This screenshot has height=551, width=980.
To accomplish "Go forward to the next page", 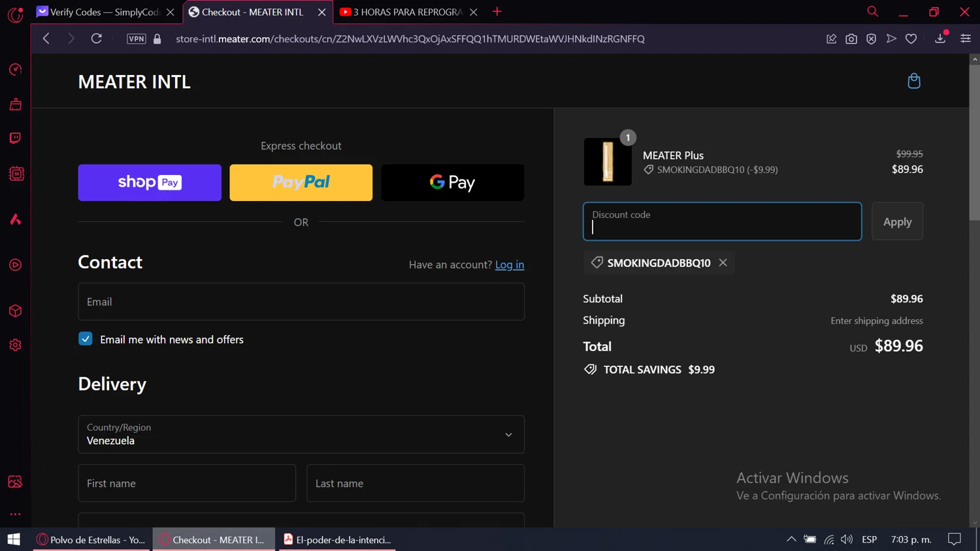I will point(71,39).
